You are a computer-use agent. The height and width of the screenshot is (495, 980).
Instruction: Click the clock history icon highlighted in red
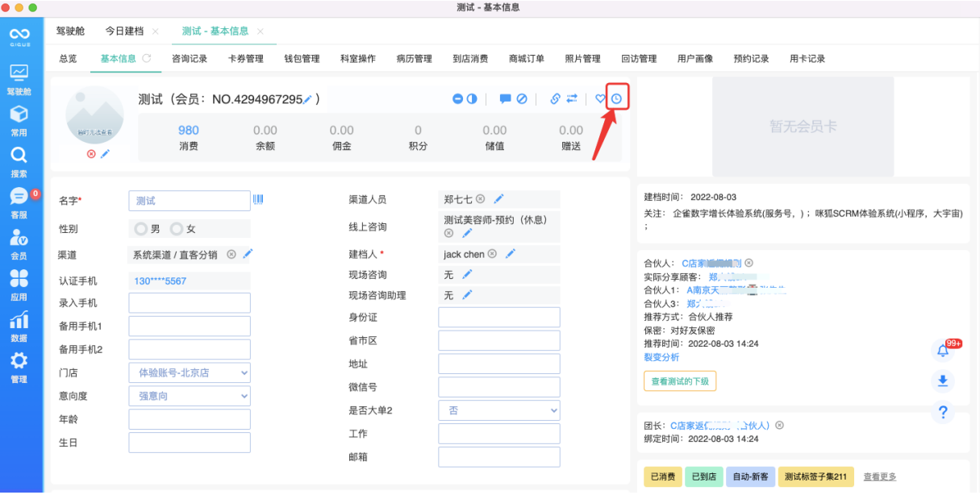(616, 99)
